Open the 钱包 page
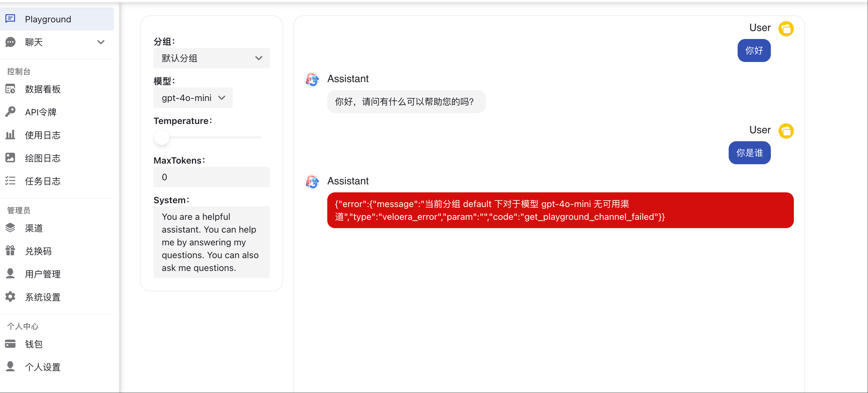Viewport: 868px width, 393px height. click(57, 344)
